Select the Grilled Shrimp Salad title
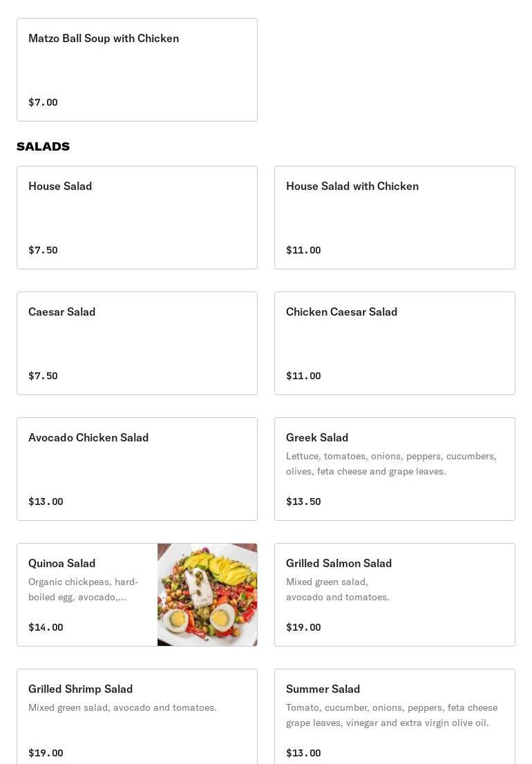Viewport: 532px width, 764px height. point(80,689)
